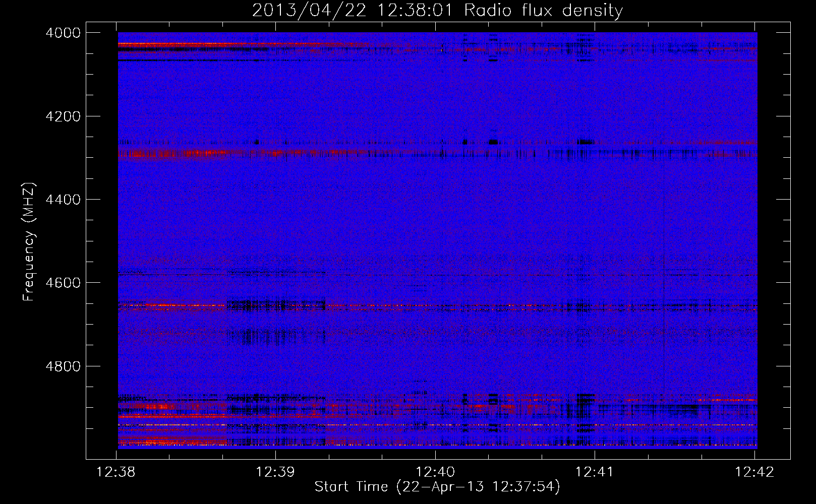The height and width of the screenshot is (504, 816).
Task: Click the "Start Time (22-Apr-13 12:37:54)" label
Action: pos(437,487)
